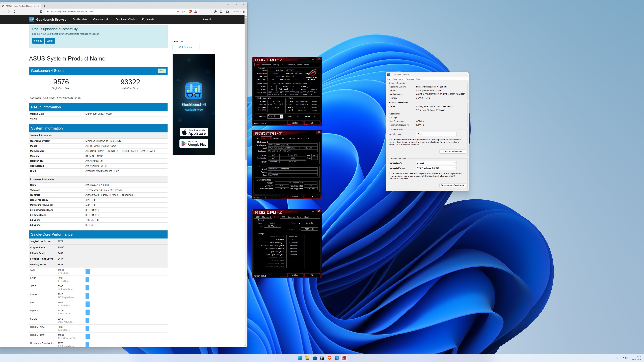The width and height of the screenshot is (644, 362).
Task: Open the Architecture 64-bit dropdown
Action: [436, 134]
